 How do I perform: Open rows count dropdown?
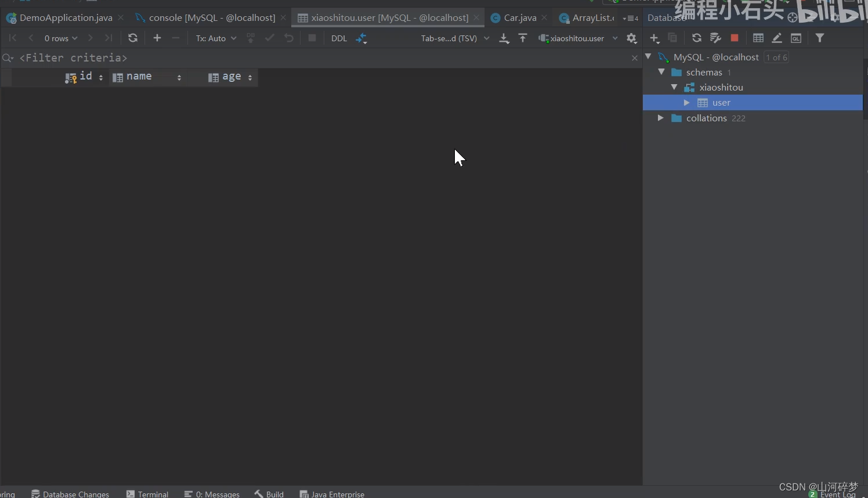(61, 38)
